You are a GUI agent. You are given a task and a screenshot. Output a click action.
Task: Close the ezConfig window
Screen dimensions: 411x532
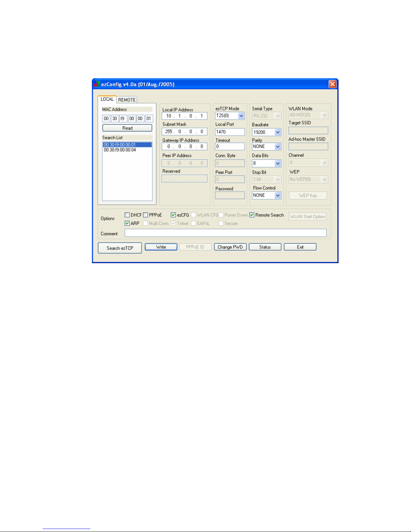coord(332,84)
